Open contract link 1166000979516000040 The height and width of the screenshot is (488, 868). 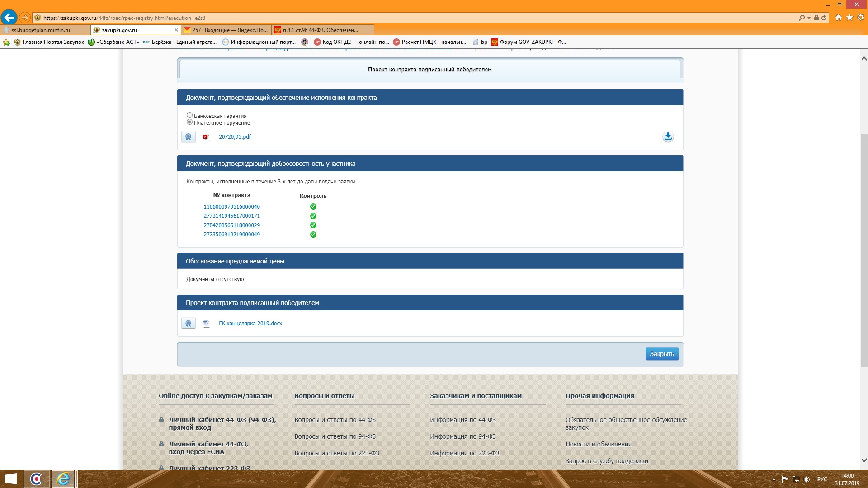tap(231, 207)
